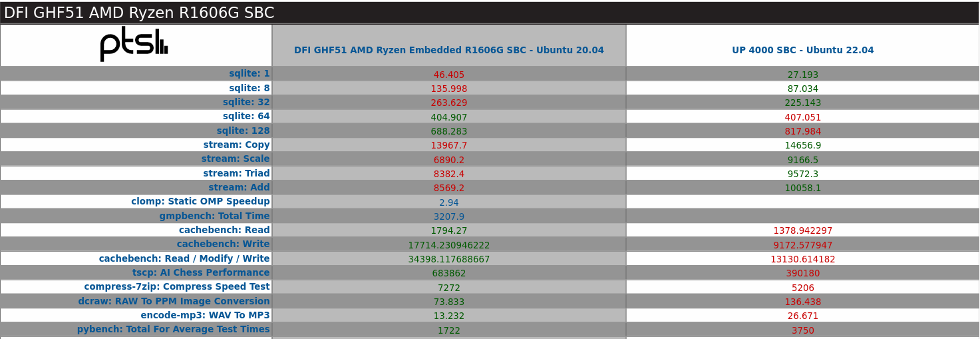Click the stream: Copy row label
The height and width of the screenshot is (339, 980).
tap(237, 145)
